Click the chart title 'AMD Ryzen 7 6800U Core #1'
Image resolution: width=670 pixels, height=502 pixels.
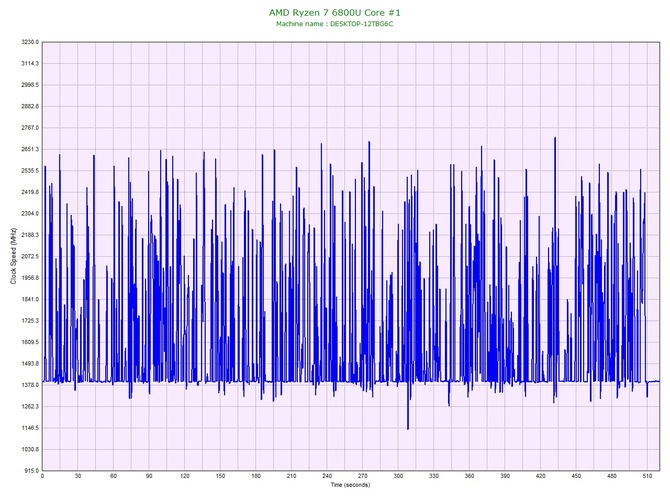[x=335, y=12]
